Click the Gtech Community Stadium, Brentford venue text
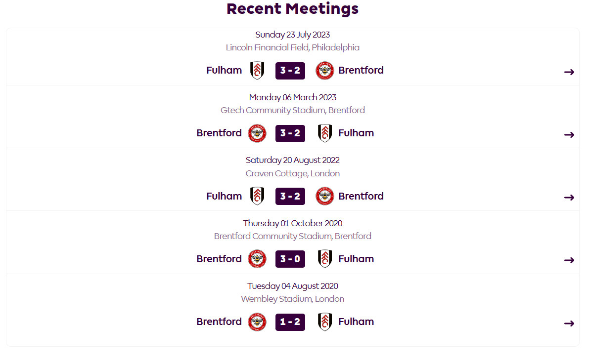The image size is (590, 364). pos(293,110)
